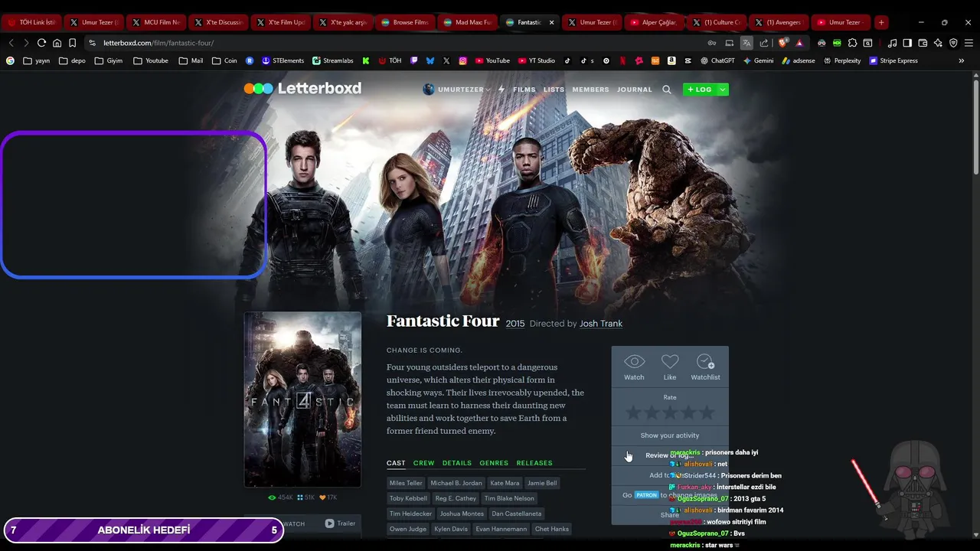
Task: Add Fantastic Four to Watchlist
Action: pyautogui.click(x=705, y=367)
